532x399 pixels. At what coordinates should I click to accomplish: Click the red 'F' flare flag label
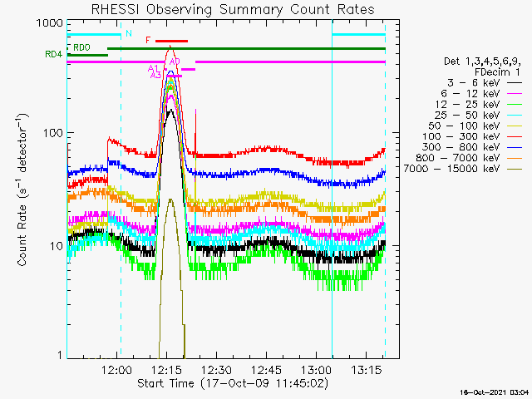(148, 40)
